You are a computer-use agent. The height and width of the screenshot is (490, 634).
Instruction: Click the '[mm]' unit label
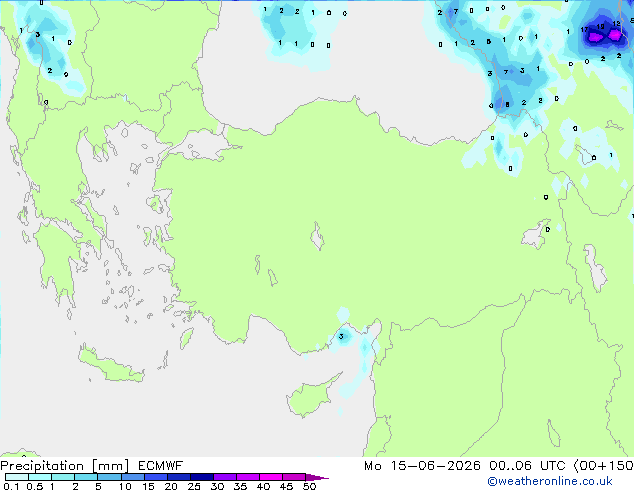click(x=110, y=466)
